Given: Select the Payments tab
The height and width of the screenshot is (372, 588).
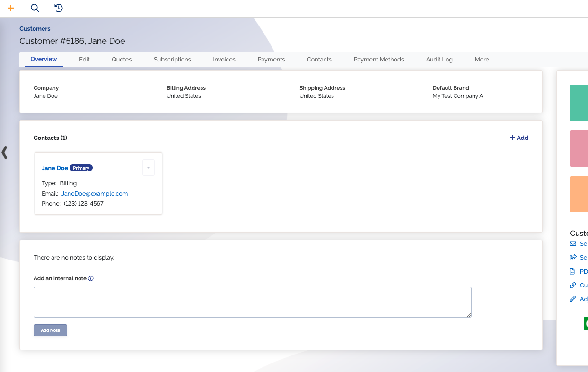Looking at the screenshot, I should [271, 60].
